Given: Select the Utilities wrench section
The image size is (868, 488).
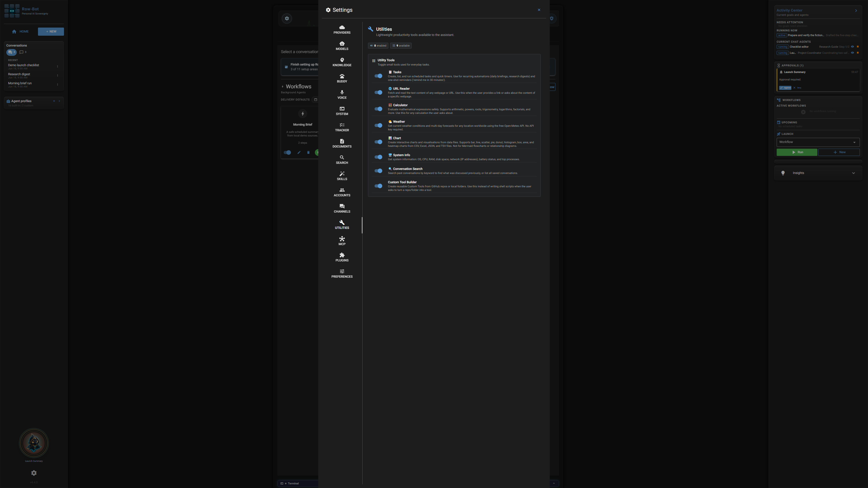Looking at the screenshot, I should pos(342,225).
